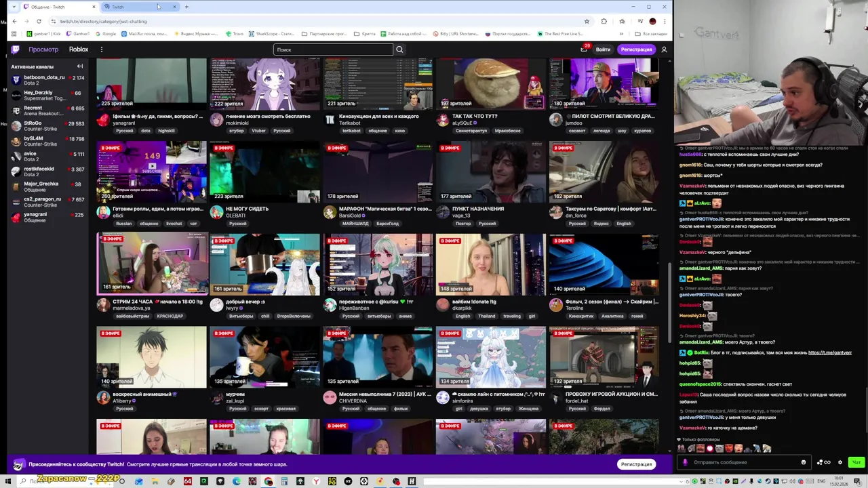868x488 pixels.
Task: Open the betboom_dota_ru sidebar avatar
Action: [x=16, y=80]
